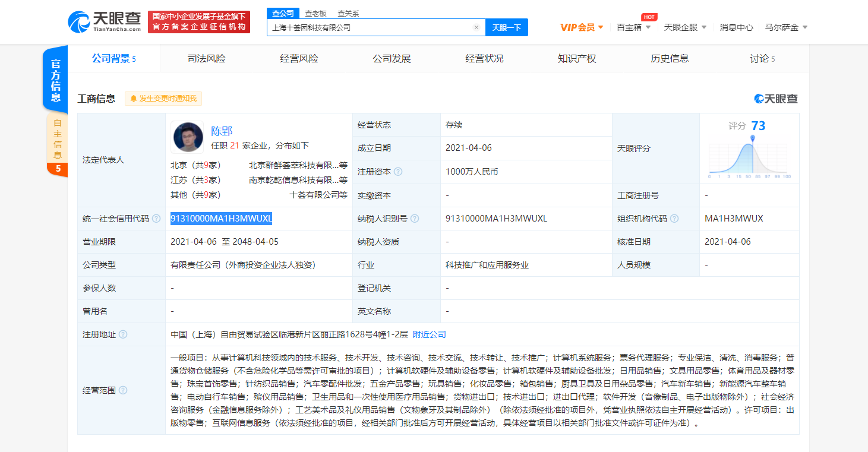Viewport: 868px width, 452px height.
Task: Switch to the 司法风险 tab
Action: tap(206, 59)
